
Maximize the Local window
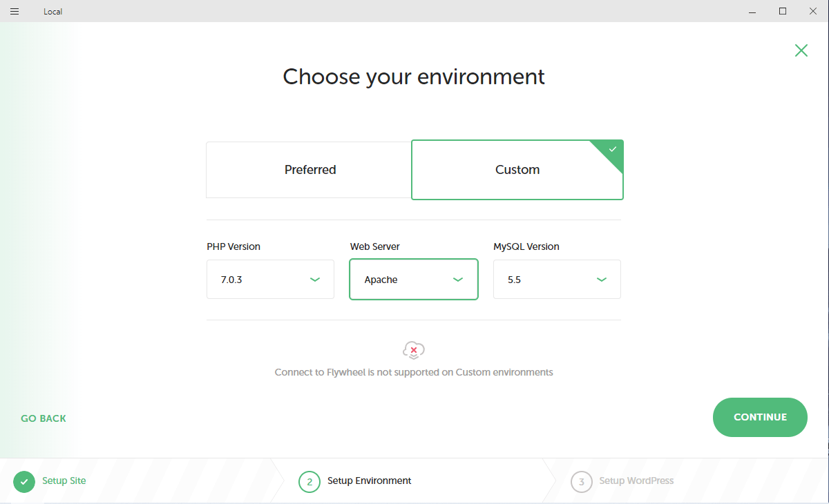[783, 11]
